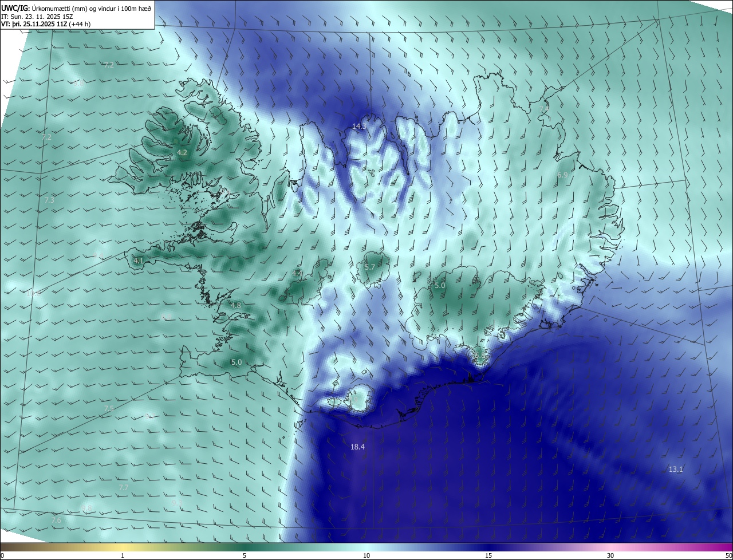Click the 4.8 value label
The image size is (733, 560).
pos(235,305)
